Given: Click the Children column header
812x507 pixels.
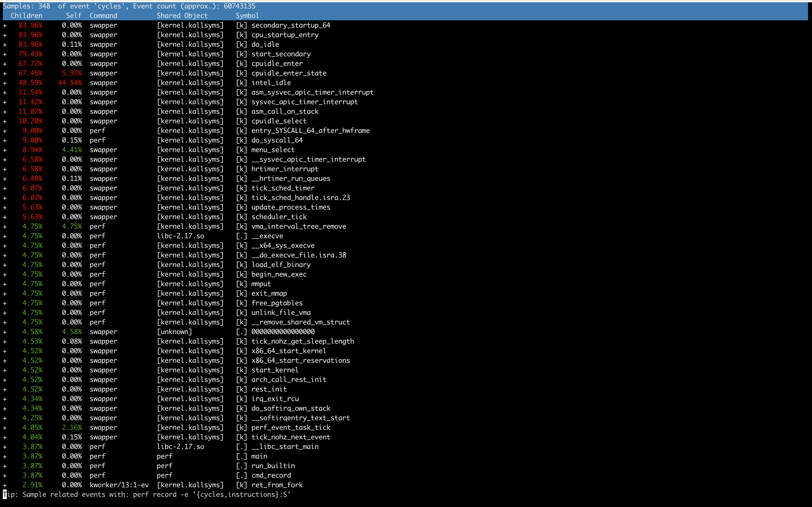Looking at the screenshot, I should pyautogui.click(x=27, y=15).
